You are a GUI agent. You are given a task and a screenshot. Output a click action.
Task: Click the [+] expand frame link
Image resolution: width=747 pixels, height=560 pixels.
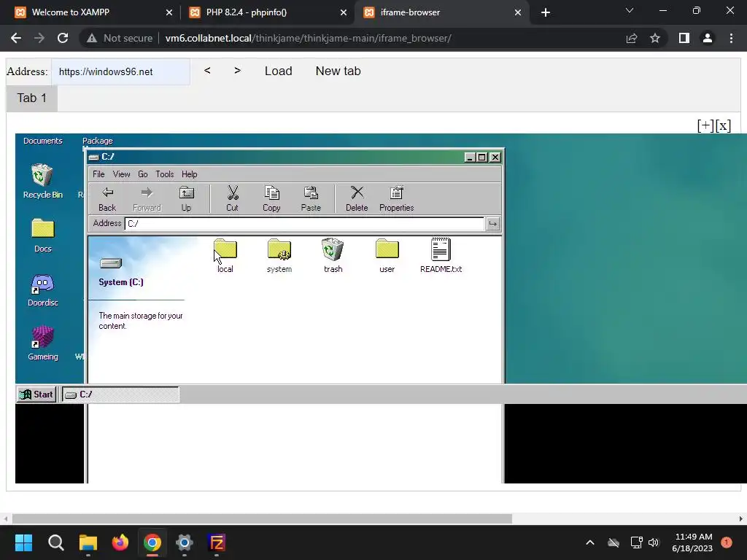tap(705, 125)
